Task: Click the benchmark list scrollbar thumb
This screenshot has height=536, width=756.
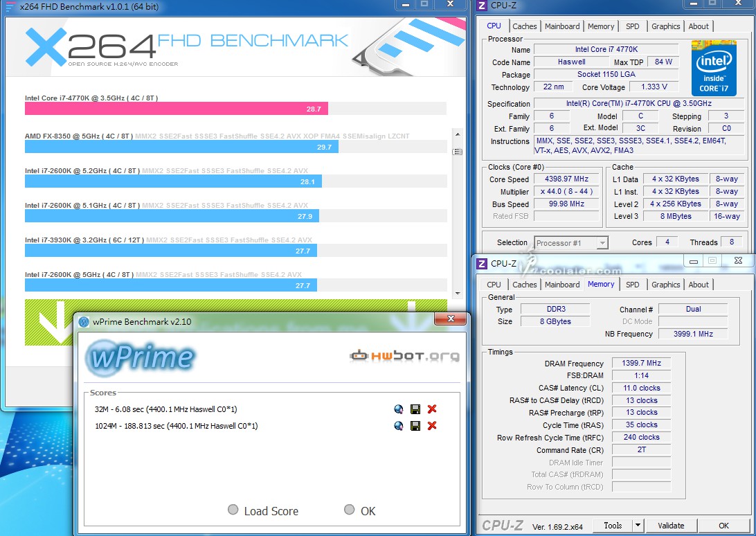Action: [458, 152]
